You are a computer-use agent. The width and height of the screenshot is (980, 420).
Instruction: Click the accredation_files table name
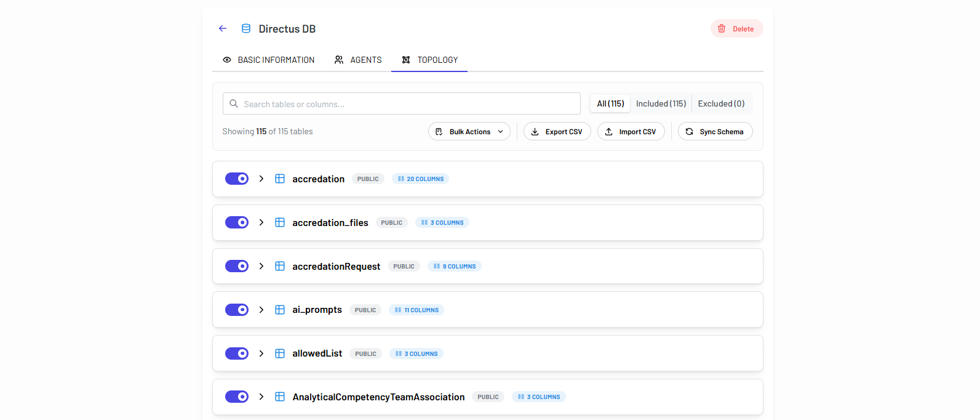(x=330, y=222)
